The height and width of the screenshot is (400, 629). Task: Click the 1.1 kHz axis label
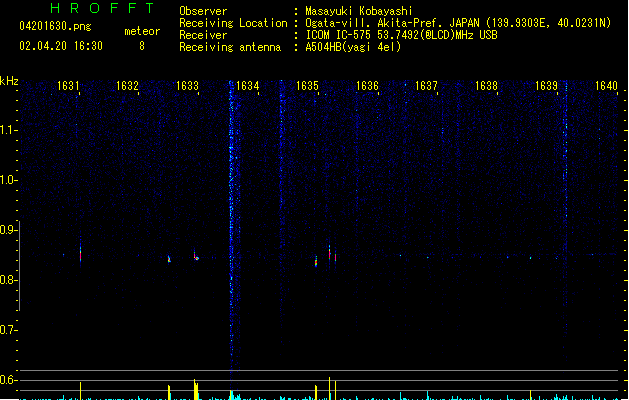click(8, 130)
